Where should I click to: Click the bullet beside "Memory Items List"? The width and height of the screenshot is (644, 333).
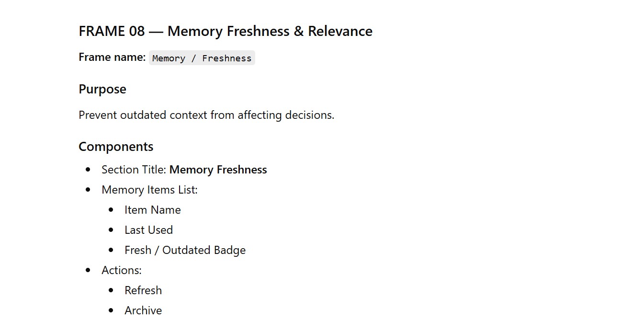(88, 190)
